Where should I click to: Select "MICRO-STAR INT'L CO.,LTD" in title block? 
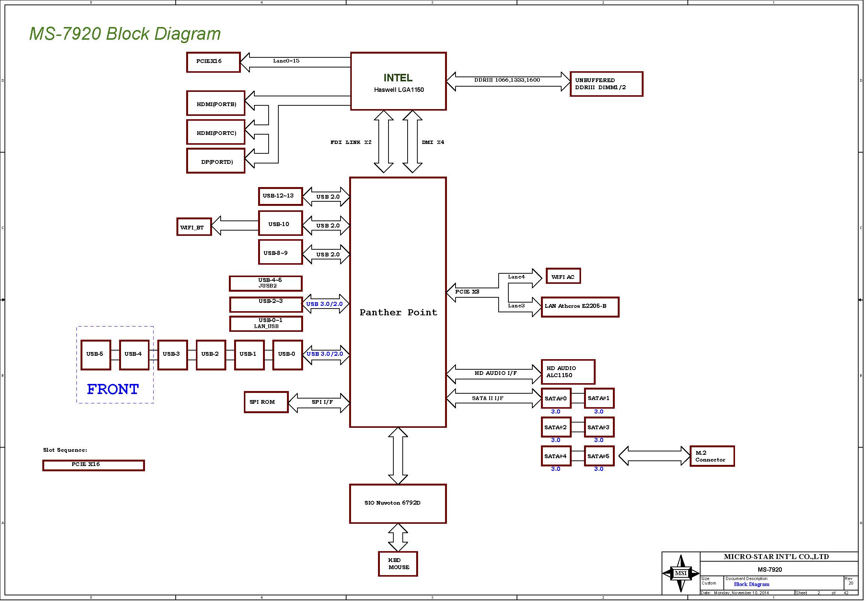(776, 556)
